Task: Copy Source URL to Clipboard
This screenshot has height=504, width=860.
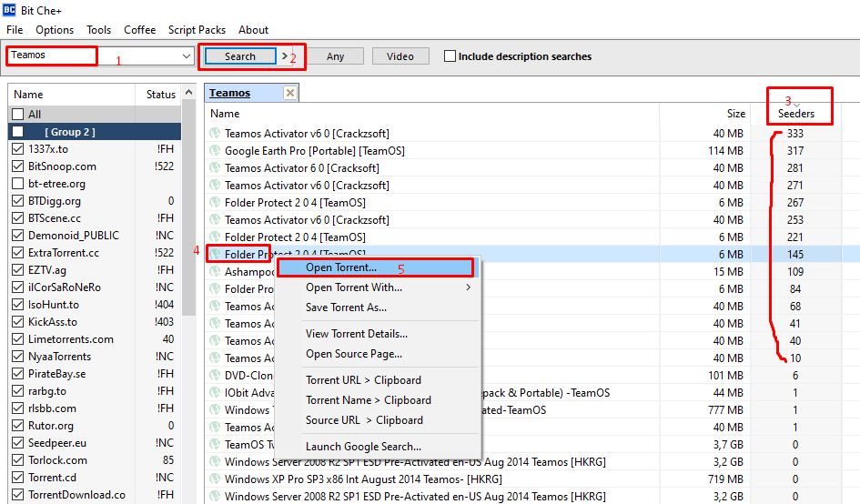Action: tap(378, 420)
